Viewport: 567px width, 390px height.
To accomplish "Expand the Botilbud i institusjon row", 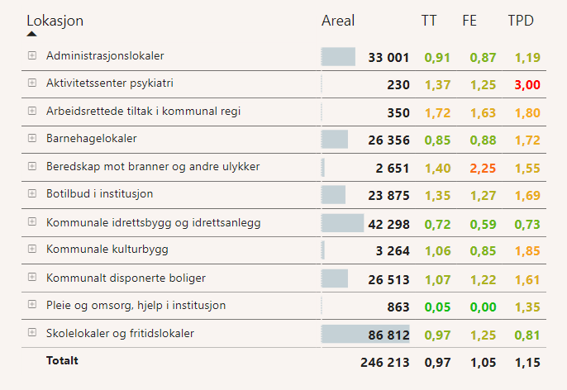I will pyautogui.click(x=32, y=193).
